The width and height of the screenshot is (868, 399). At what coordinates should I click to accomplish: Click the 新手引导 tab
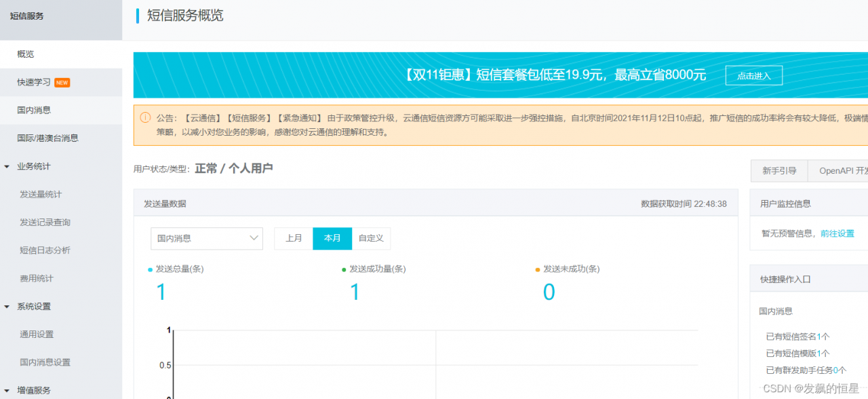[x=779, y=171]
